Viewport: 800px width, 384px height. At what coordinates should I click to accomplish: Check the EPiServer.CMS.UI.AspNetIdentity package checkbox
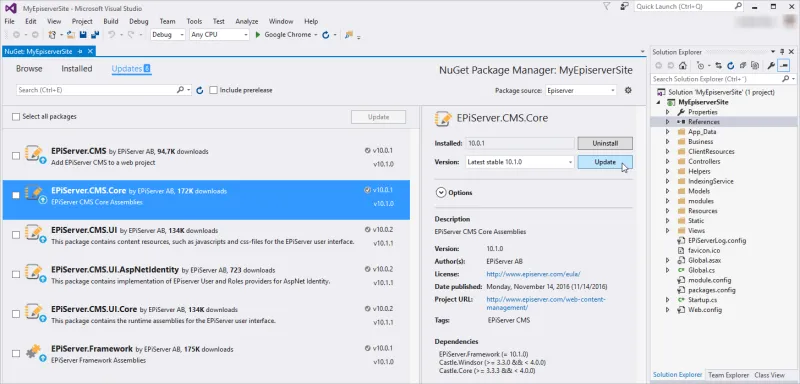pyautogui.click(x=16, y=274)
